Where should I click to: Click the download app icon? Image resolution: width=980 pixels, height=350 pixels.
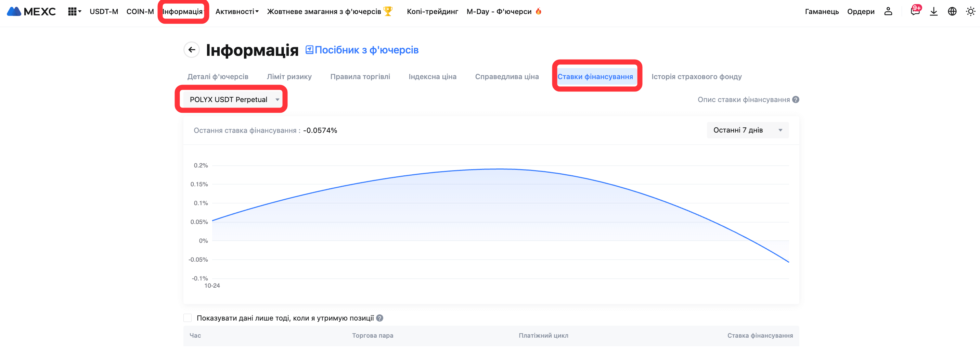(933, 11)
